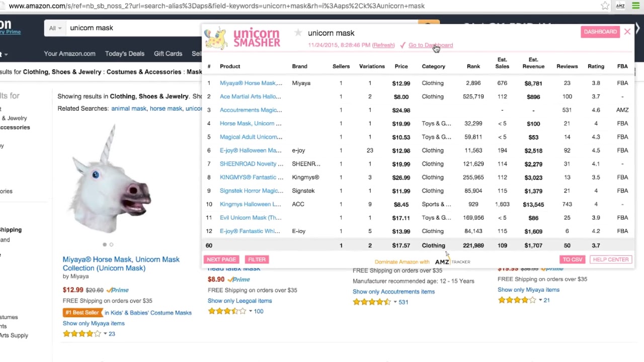Open Magical Adult Unicorn product link
644x362 pixels.
tap(251, 137)
